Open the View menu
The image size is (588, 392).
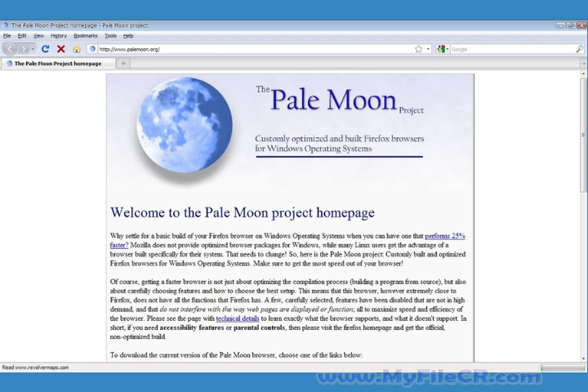point(38,36)
